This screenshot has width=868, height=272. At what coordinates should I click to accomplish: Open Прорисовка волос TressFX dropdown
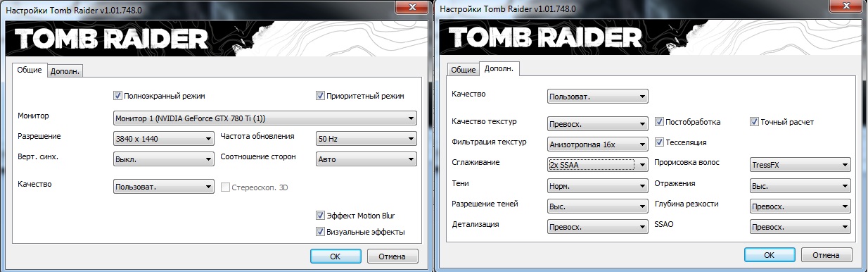(800, 165)
